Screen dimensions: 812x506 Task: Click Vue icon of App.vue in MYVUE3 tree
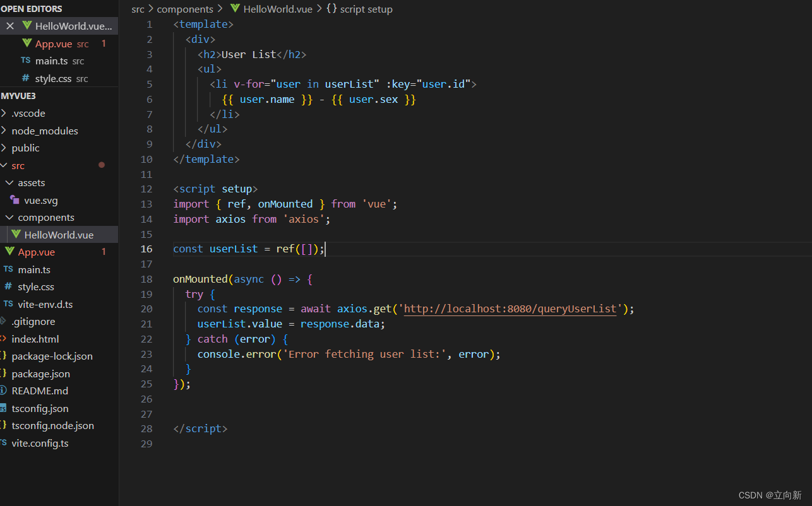point(9,252)
